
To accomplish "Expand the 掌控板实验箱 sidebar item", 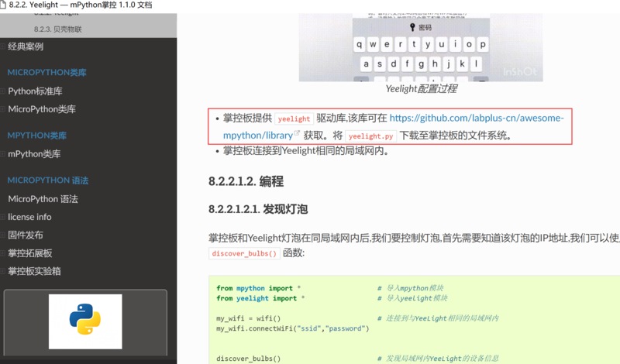I will [x=3, y=271].
